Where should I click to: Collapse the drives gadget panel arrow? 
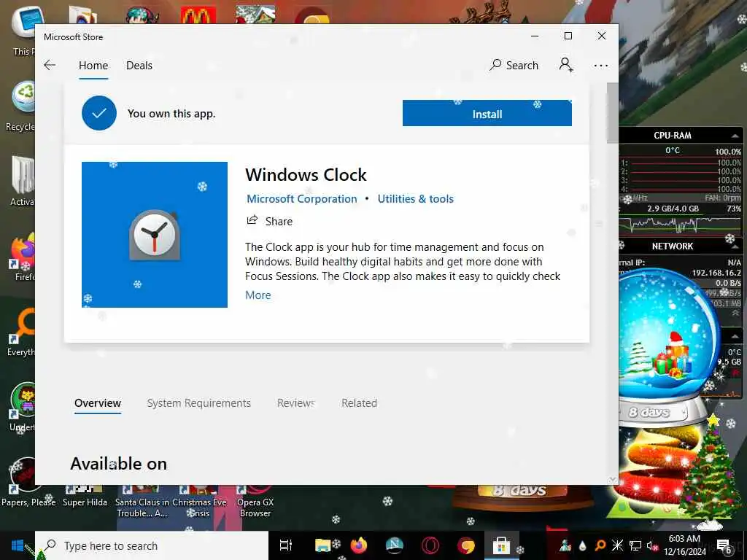[x=735, y=336]
